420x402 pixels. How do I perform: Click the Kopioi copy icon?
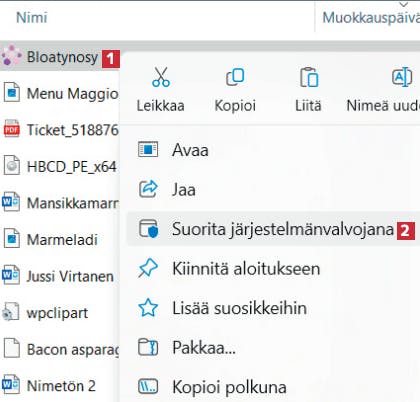235,77
